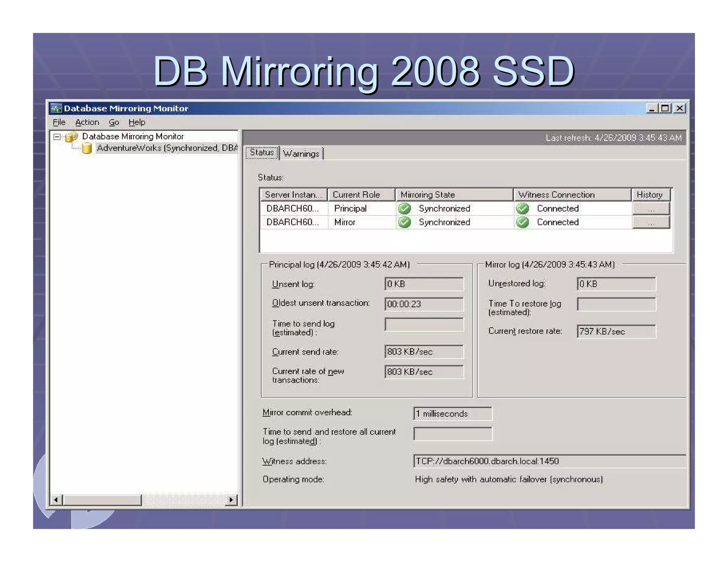Open the Go menu

coord(114,122)
